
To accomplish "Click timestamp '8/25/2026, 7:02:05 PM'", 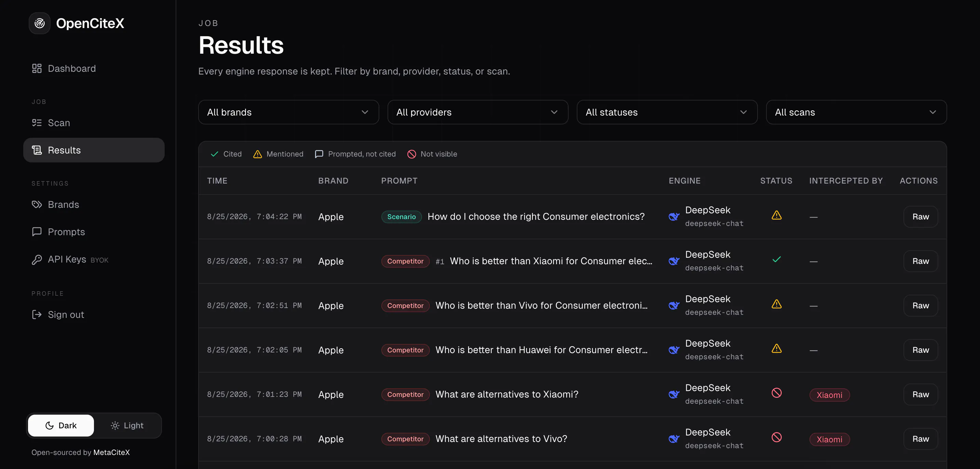I will (x=254, y=350).
